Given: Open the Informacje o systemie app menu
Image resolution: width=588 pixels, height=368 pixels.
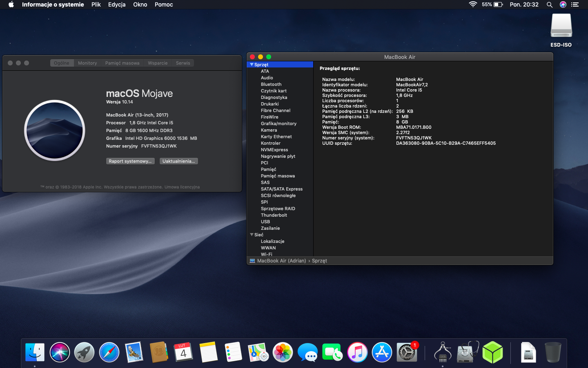Looking at the screenshot, I should click(53, 4).
